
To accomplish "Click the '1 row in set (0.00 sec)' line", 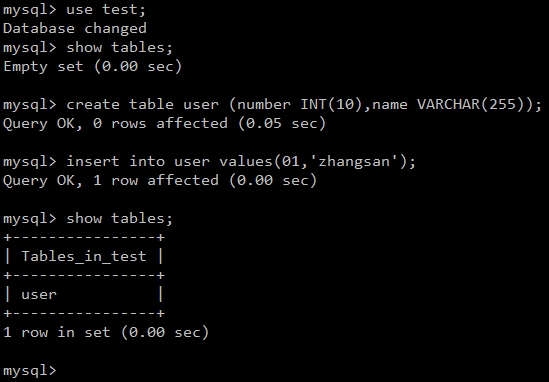I will [x=106, y=332].
